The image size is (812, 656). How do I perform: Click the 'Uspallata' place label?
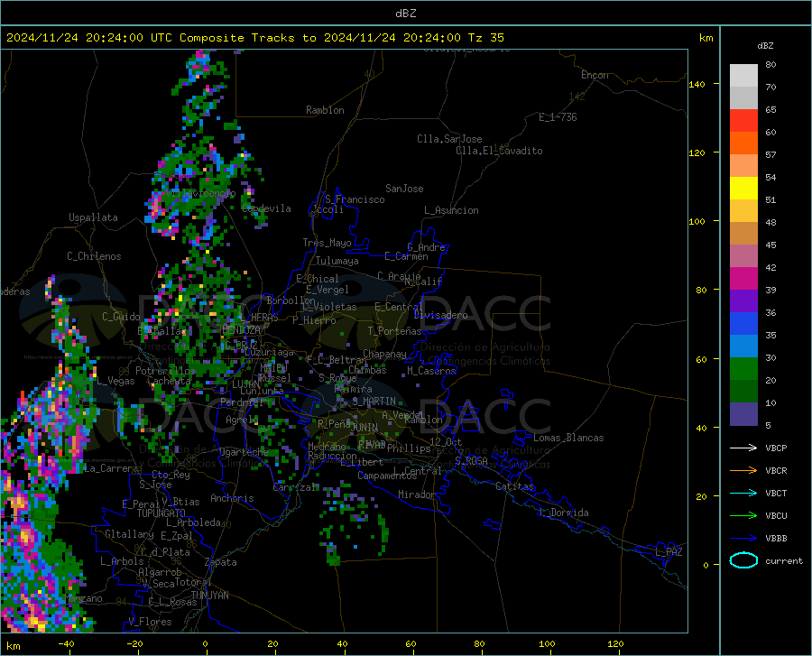93,218
